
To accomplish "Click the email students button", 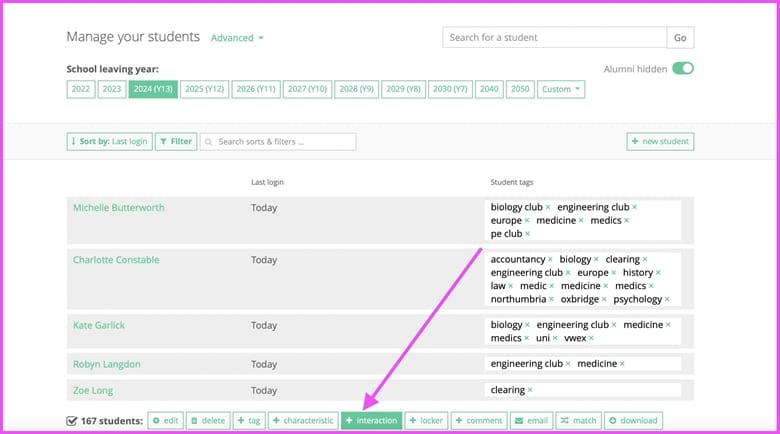I will [x=531, y=421].
